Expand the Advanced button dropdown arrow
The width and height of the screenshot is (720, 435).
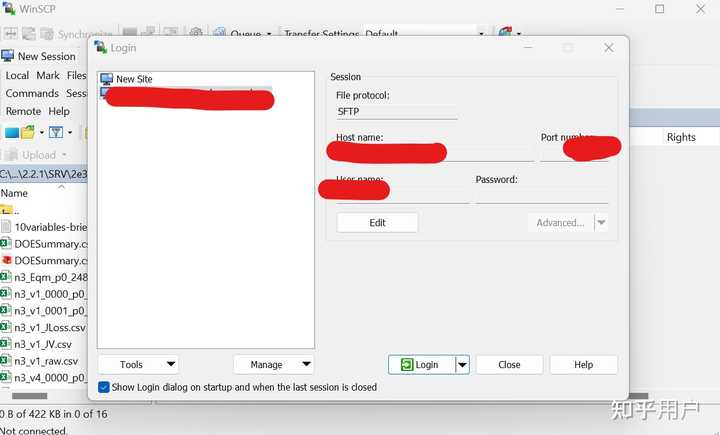point(601,223)
